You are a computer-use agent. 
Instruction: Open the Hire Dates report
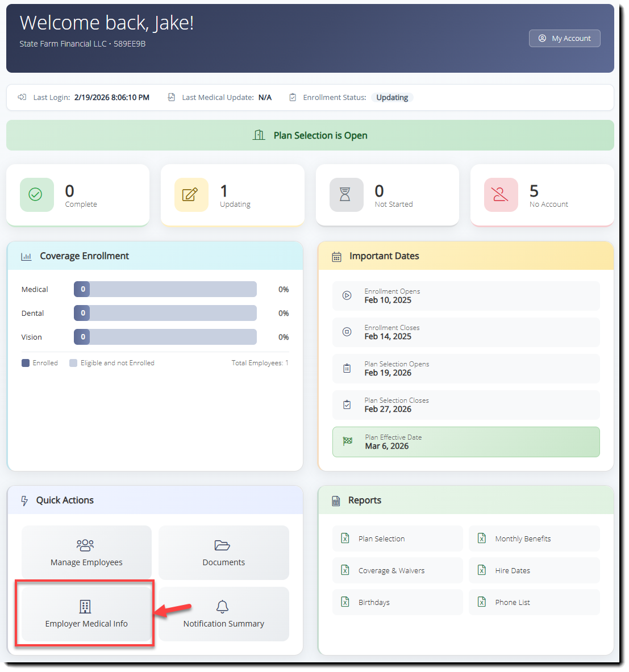(x=534, y=570)
